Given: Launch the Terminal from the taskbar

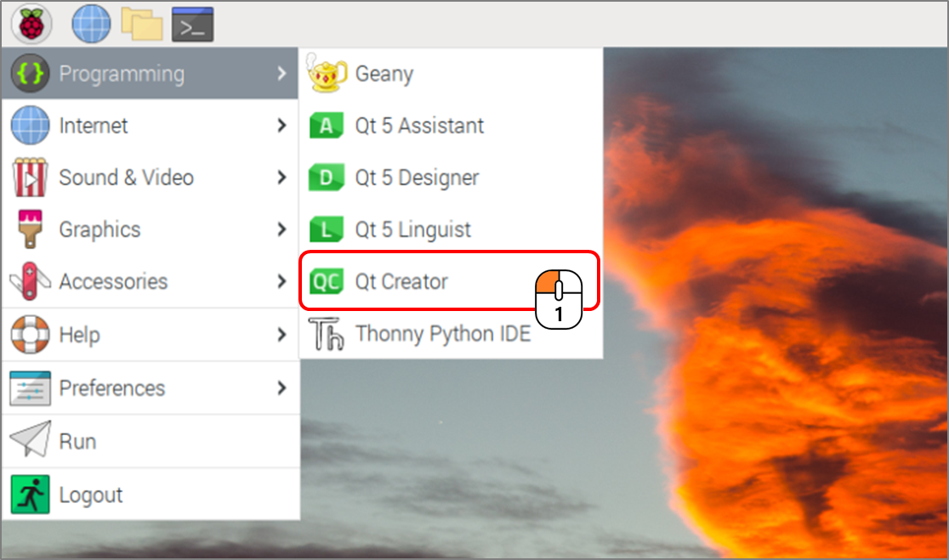Looking at the screenshot, I should (x=192, y=25).
